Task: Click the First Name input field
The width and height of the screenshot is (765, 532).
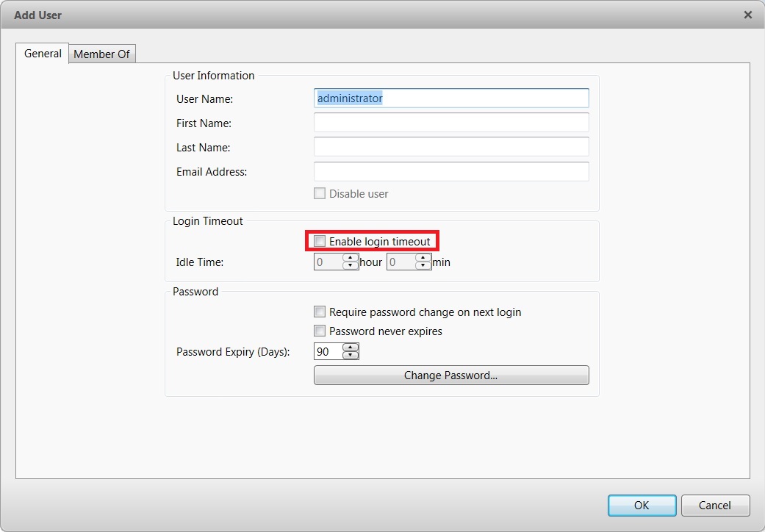Action: point(451,122)
